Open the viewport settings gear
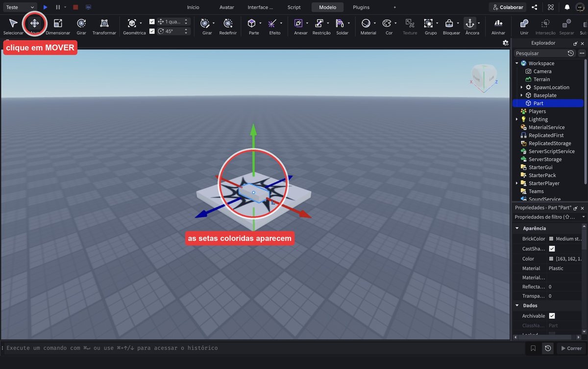The image size is (588, 369). [x=506, y=43]
